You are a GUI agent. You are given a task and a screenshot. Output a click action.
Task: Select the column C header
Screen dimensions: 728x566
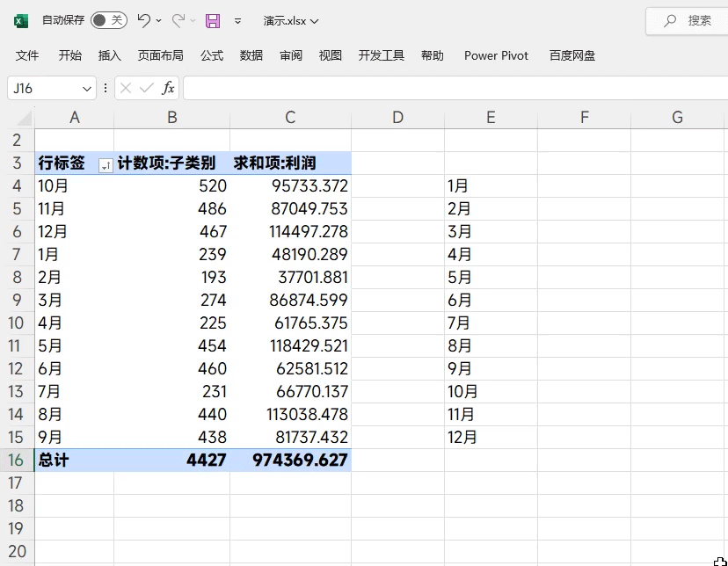point(290,118)
